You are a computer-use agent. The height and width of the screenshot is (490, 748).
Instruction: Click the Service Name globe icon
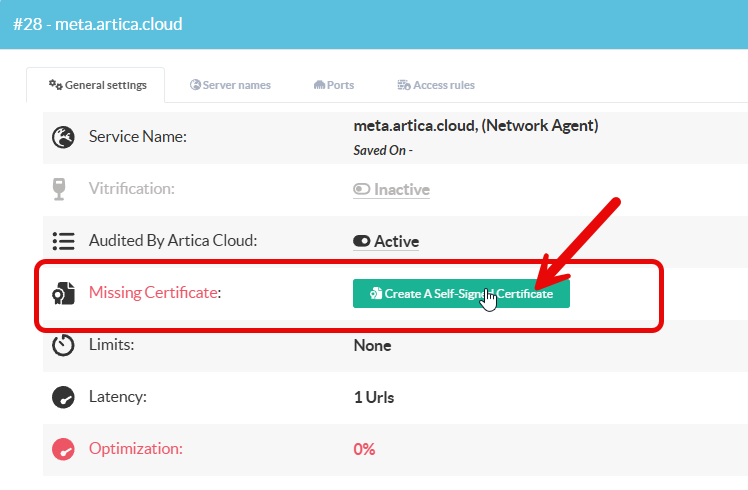pos(63,137)
